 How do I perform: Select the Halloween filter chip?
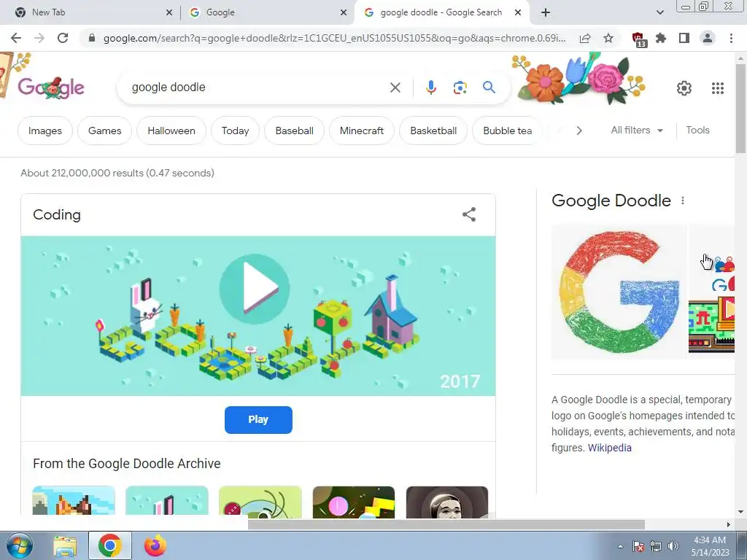click(x=171, y=131)
